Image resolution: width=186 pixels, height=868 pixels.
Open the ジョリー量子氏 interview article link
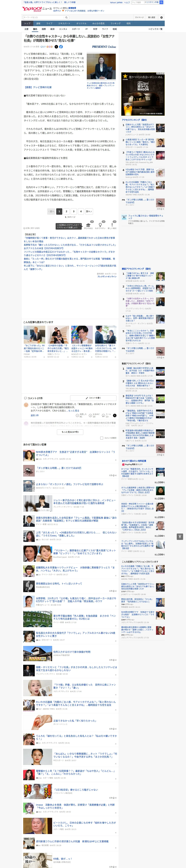pyautogui.click(x=84, y=502)
